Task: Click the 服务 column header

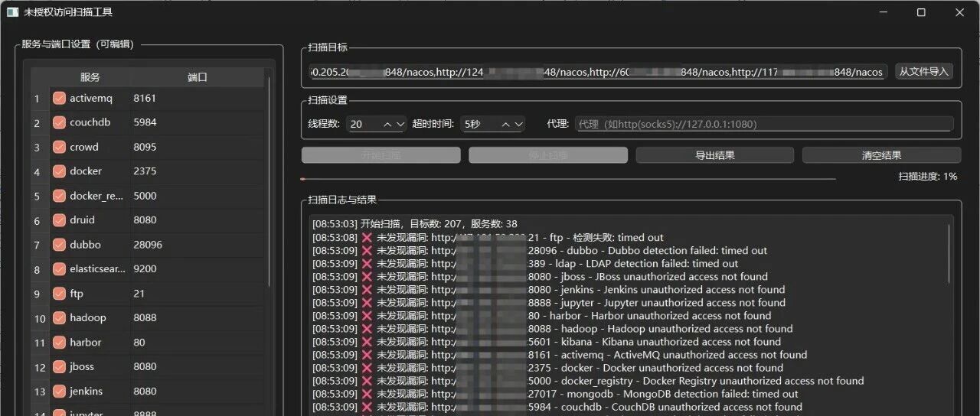Action: coord(90,77)
